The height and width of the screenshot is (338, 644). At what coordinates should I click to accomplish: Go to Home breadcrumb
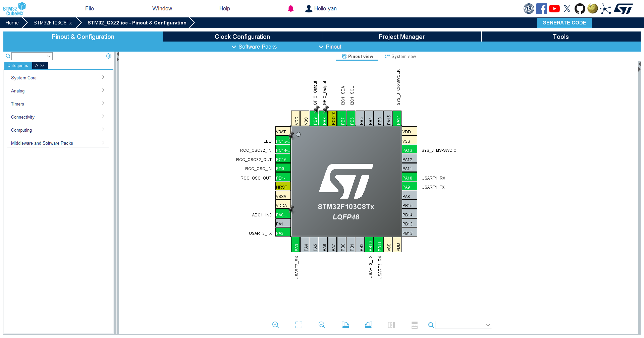pos(12,23)
